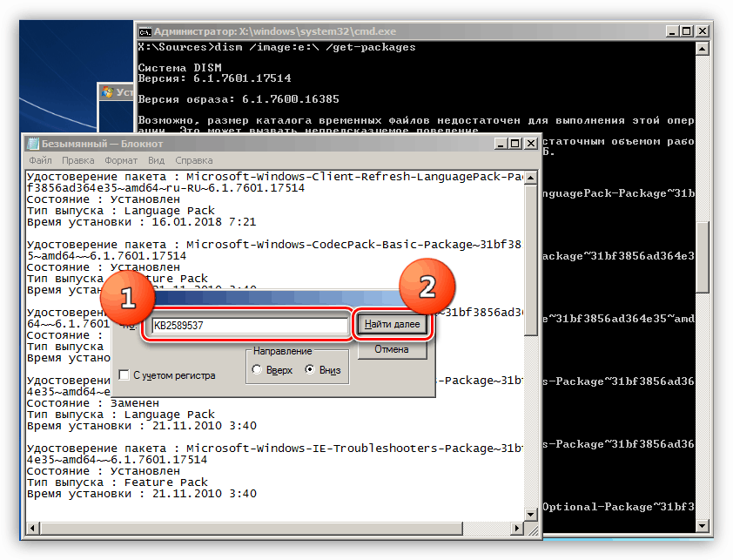Click Notepad horizontal scrollbar left arrow
733x560 pixels.
32,528
